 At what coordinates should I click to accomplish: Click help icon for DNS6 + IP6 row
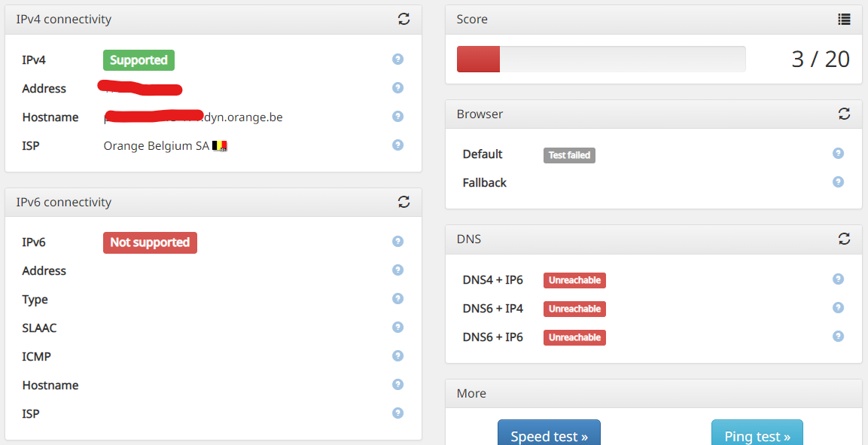(838, 337)
